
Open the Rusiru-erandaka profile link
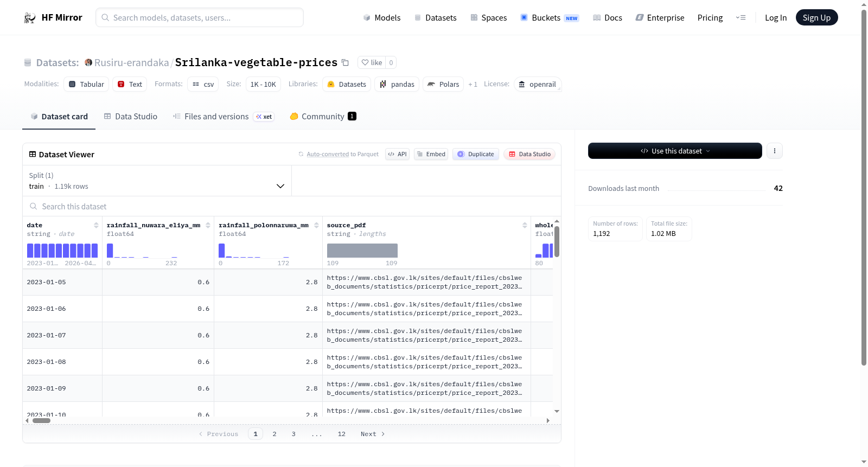[132, 62]
